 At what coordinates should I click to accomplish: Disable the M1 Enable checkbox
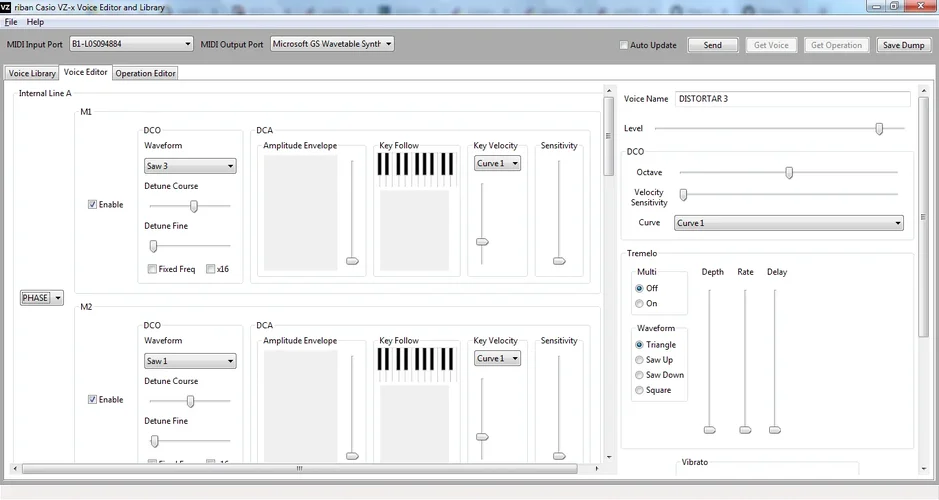click(x=93, y=205)
